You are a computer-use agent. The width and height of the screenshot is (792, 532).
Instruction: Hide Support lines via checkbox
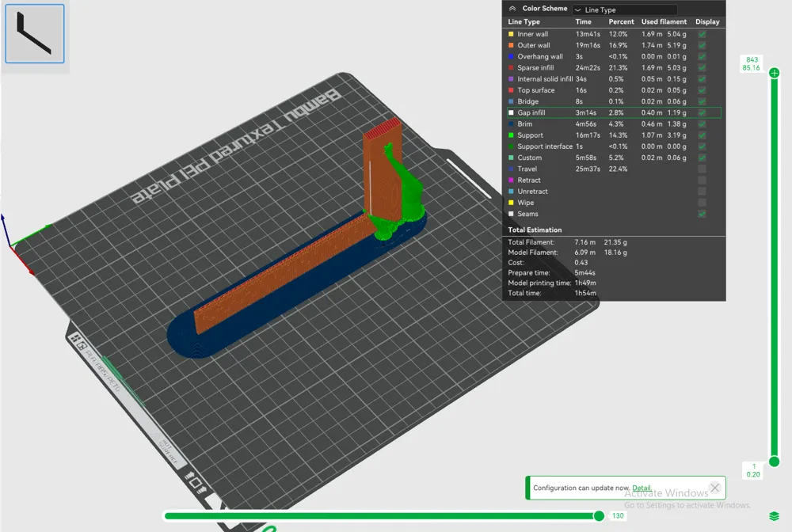[702, 135]
